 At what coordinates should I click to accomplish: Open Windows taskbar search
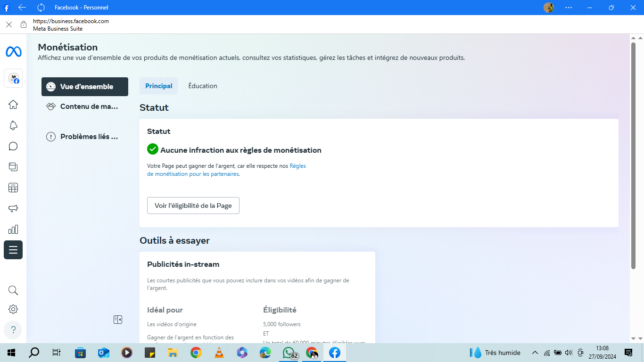pos(34,353)
